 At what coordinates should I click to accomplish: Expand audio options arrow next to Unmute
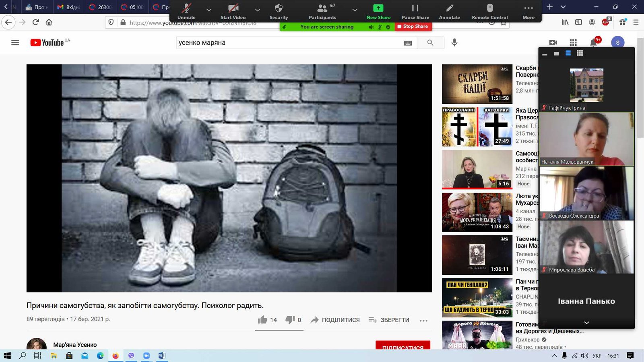click(x=209, y=10)
